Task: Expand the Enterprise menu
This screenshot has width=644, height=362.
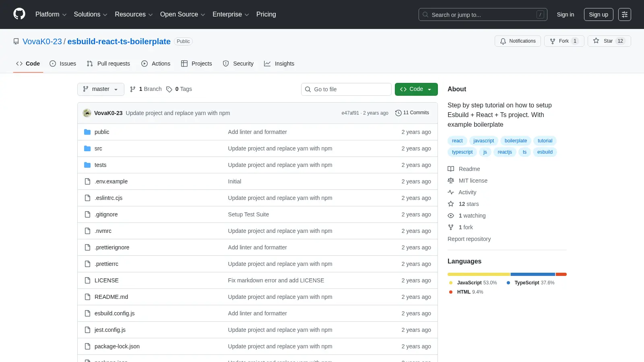Action: 231,14
